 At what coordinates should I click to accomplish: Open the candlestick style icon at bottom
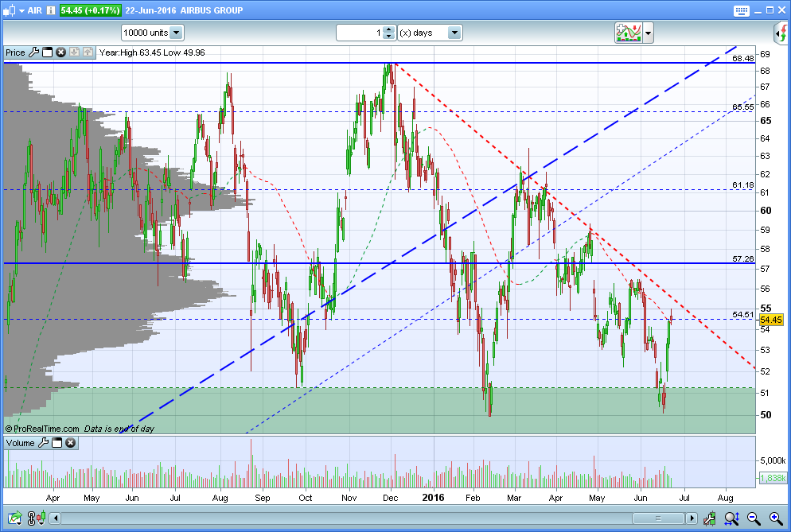[41, 518]
